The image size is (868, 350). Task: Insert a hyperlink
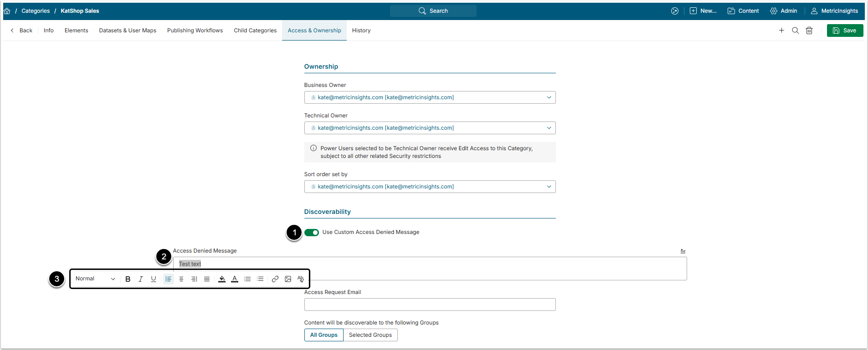pyautogui.click(x=275, y=279)
